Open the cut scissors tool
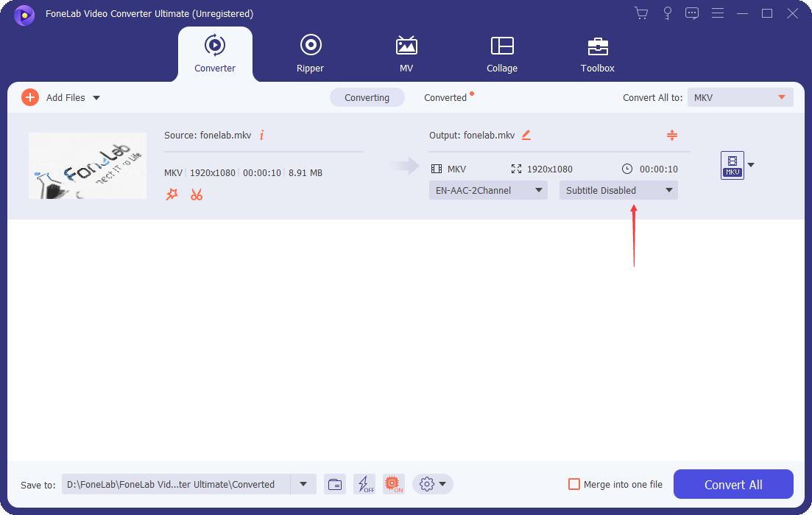This screenshot has height=515, width=812. point(197,195)
